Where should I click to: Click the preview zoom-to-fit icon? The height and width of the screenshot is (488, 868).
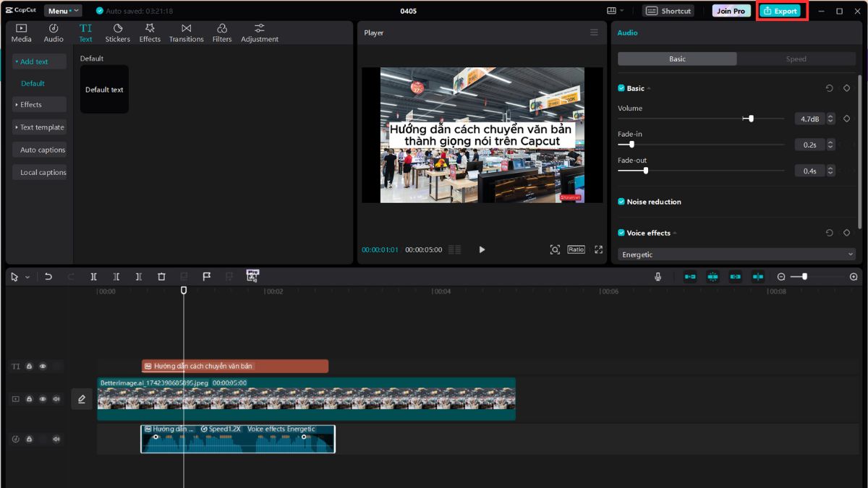click(555, 249)
